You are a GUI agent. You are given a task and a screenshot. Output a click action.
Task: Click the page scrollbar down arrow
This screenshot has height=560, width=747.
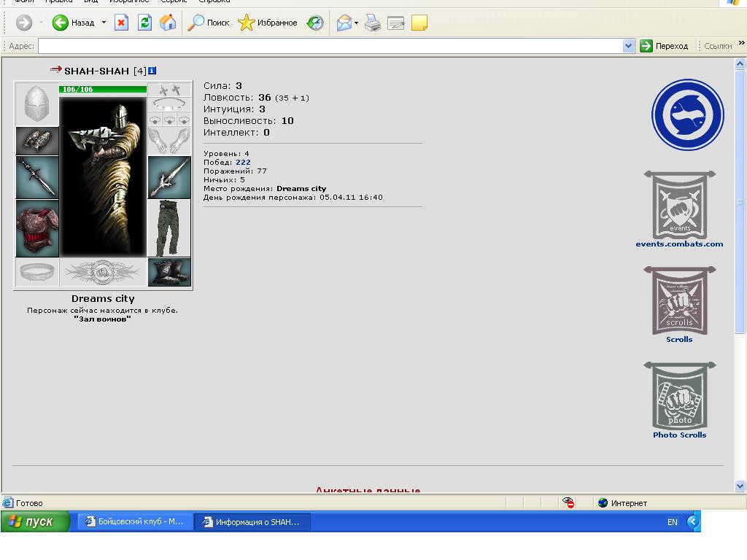coord(740,486)
